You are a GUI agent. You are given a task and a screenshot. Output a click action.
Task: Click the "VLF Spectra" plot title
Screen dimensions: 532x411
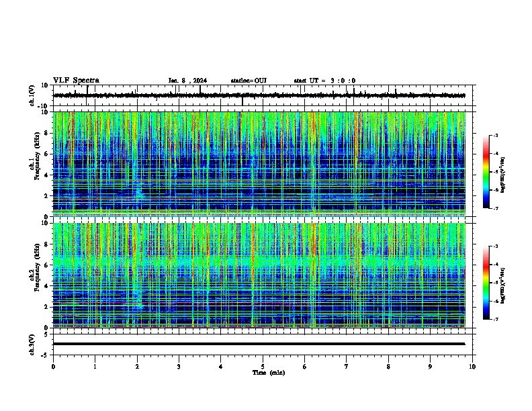[76, 81]
